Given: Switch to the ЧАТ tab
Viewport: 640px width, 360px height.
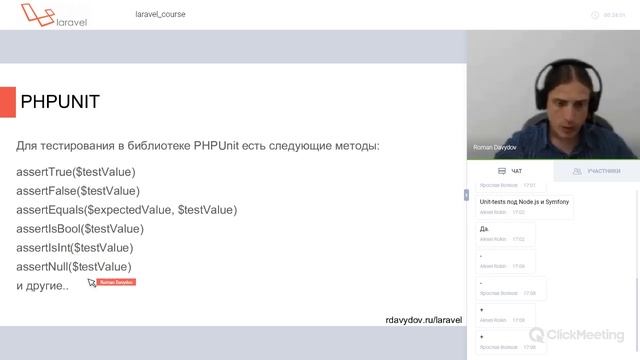Looking at the screenshot, I should (510, 171).
